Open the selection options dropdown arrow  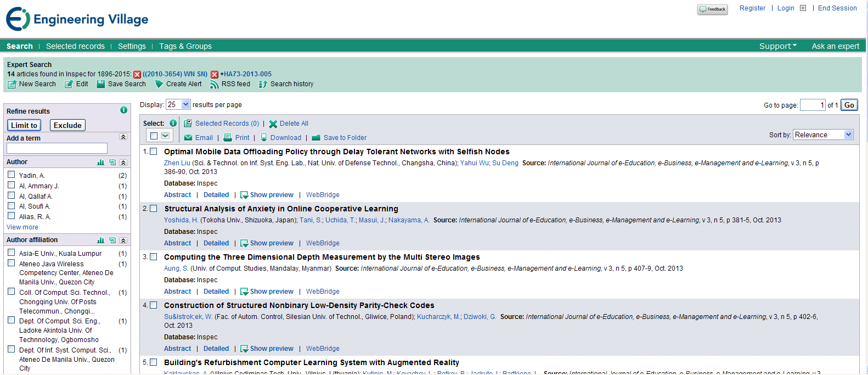pos(165,136)
